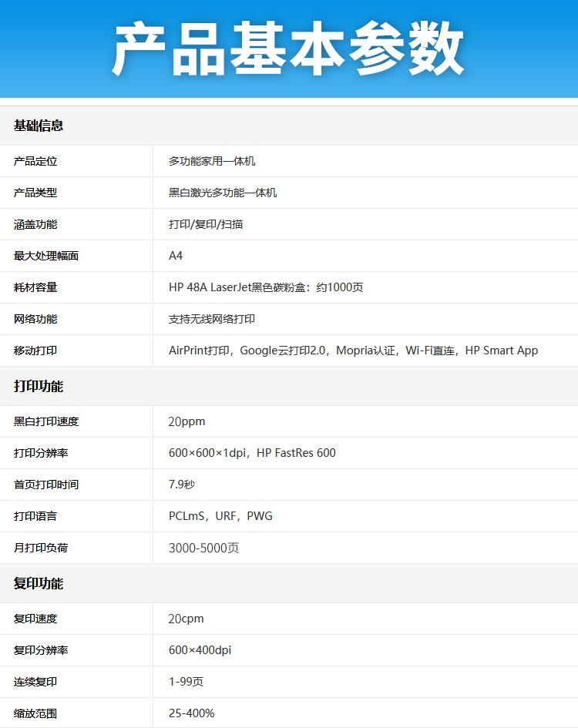Viewport: 578px width, 728px height.
Task: Click the 25-400% zoom range value
Action: pos(191,713)
